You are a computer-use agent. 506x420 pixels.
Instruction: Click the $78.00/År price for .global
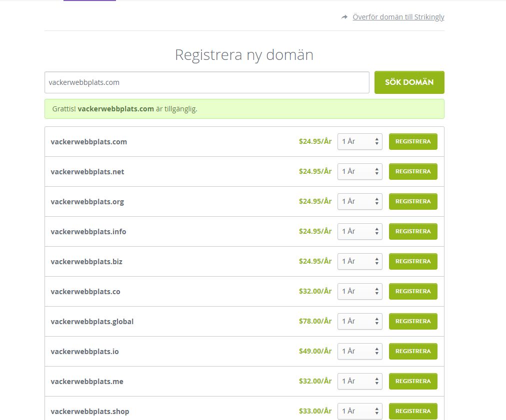(315, 321)
